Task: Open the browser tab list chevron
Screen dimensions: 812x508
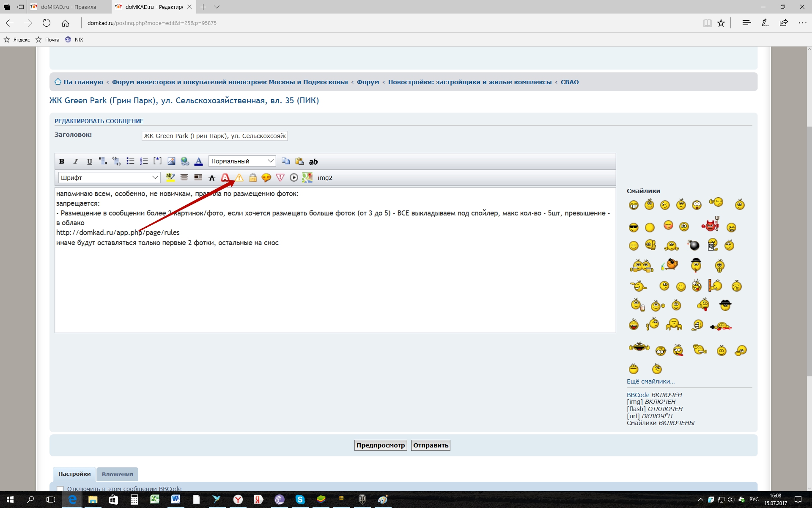Action: click(217, 7)
